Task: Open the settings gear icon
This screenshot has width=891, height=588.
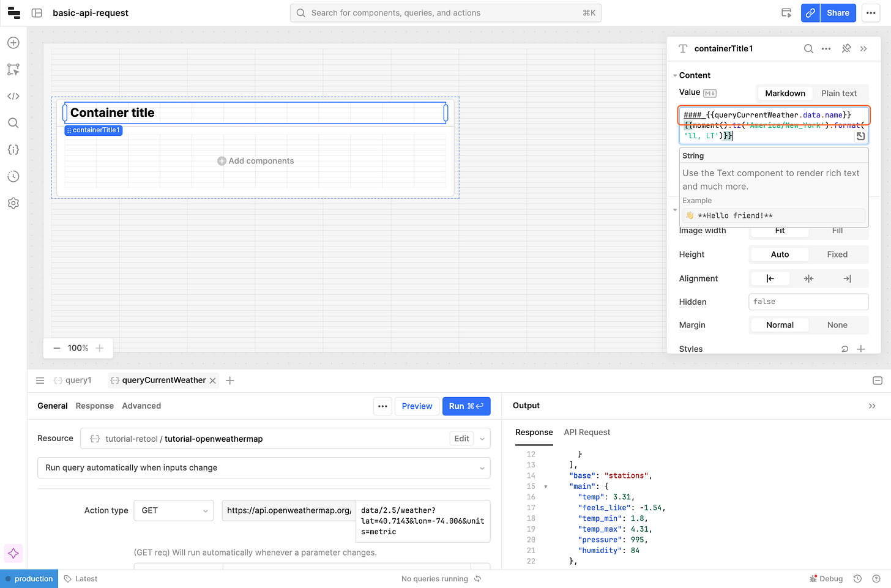Action: [x=13, y=203]
